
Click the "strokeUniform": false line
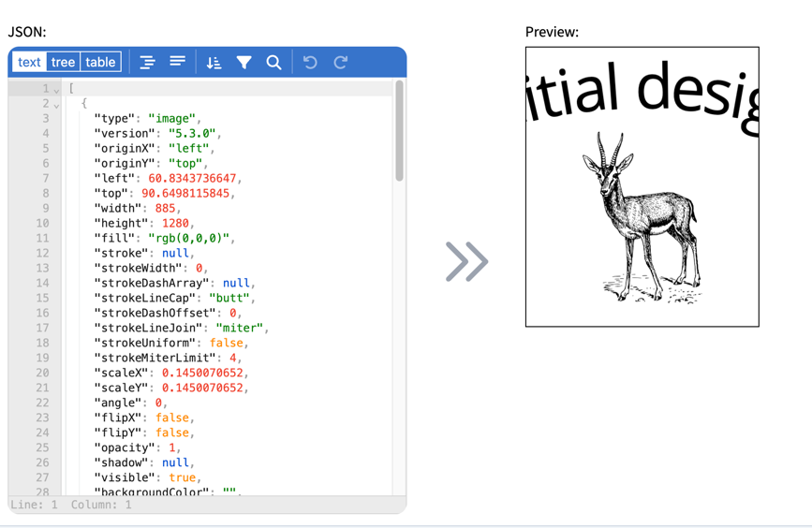(171, 344)
